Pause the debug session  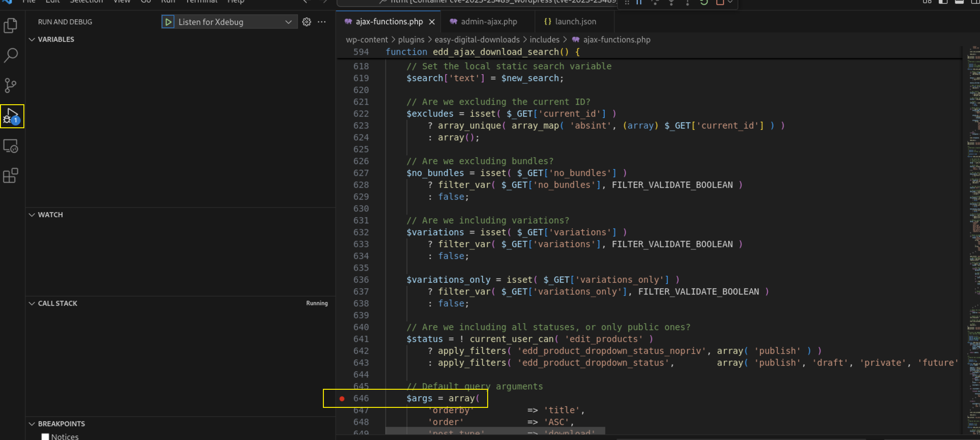(x=639, y=2)
